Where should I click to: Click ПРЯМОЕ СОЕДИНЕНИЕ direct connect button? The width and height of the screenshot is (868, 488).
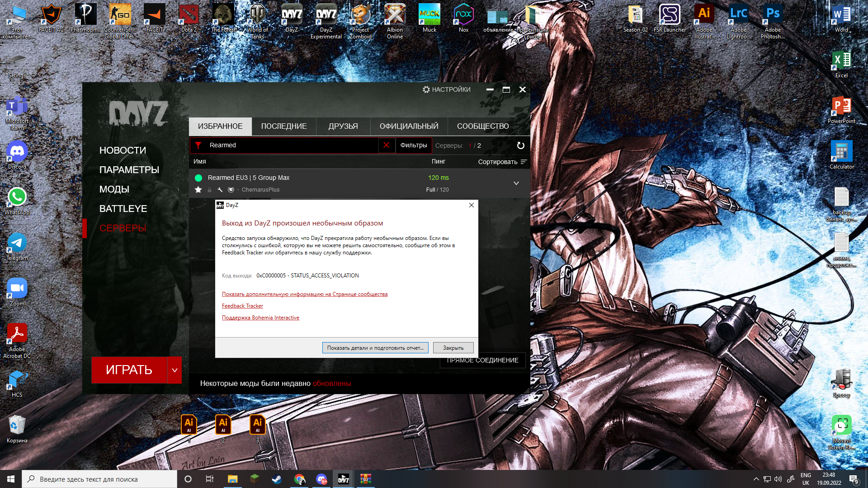[482, 361]
